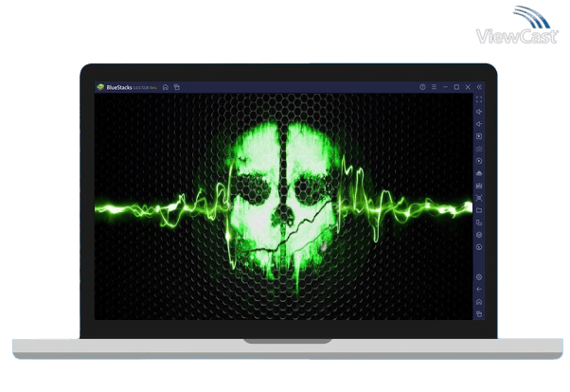Open the multi-instance manager icon
The height and width of the screenshot is (392, 570).
point(479,223)
